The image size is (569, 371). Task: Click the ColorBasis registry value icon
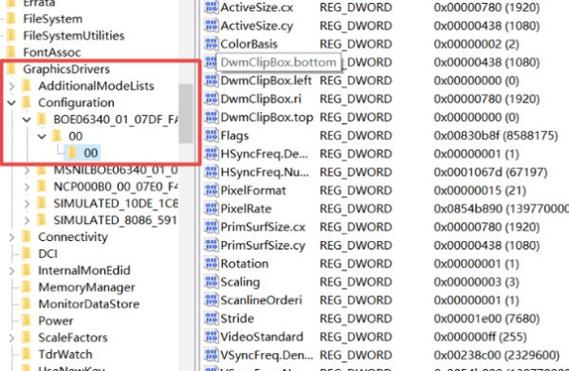(x=211, y=44)
